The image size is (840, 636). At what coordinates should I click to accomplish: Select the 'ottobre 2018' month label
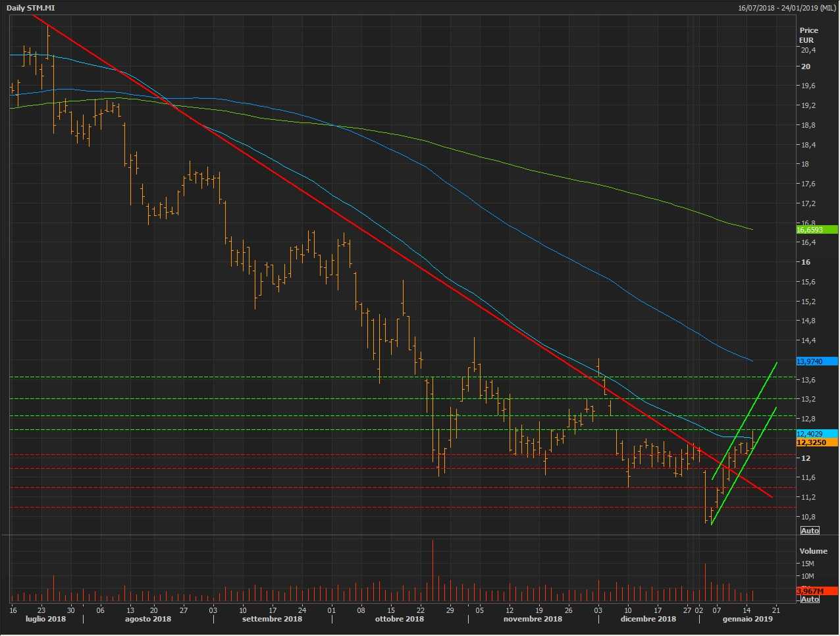click(399, 619)
